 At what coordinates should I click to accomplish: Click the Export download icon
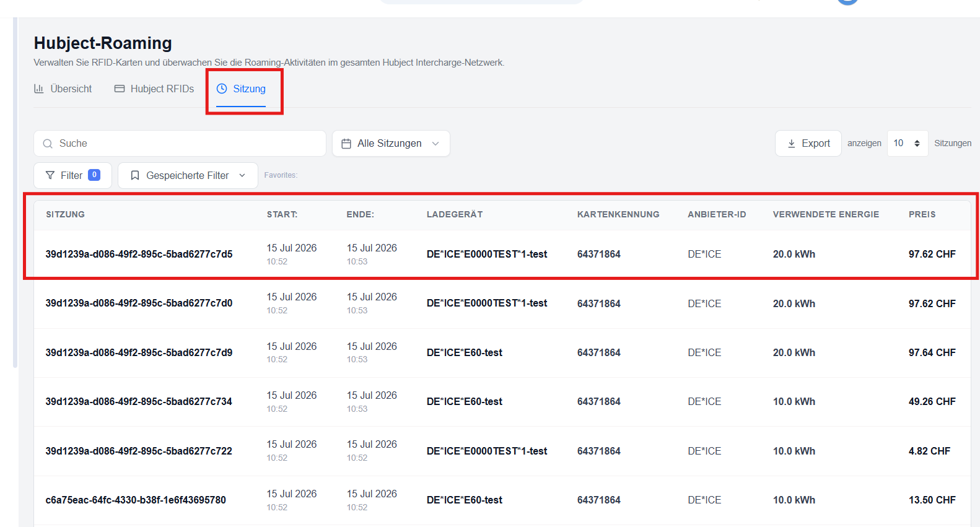tap(791, 144)
